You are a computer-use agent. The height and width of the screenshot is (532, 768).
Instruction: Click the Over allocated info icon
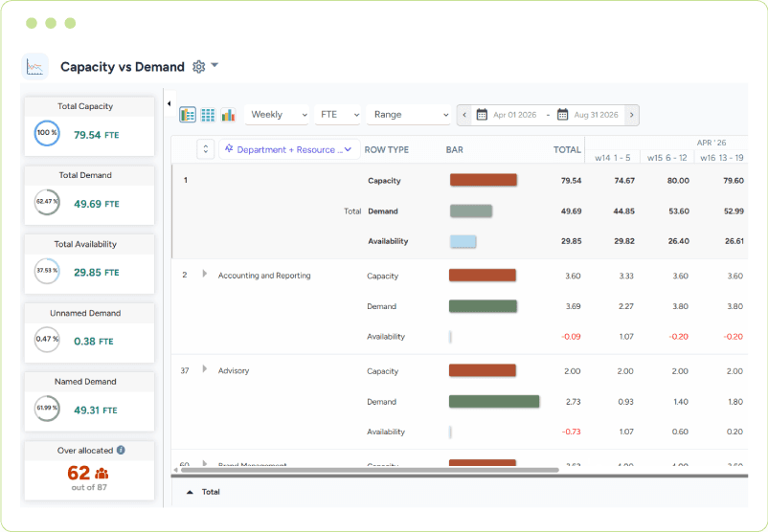(x=121, y=450)
